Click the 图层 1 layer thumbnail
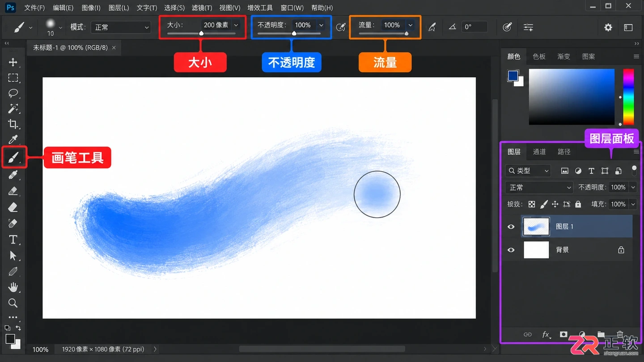644x362 pixels. 536,227
